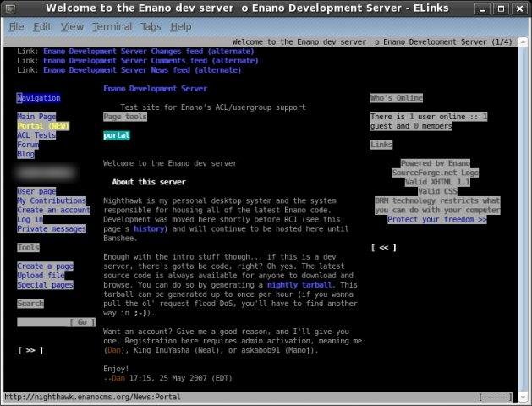
Task: Open My Contributions link
Action: (x=52, y=200)
